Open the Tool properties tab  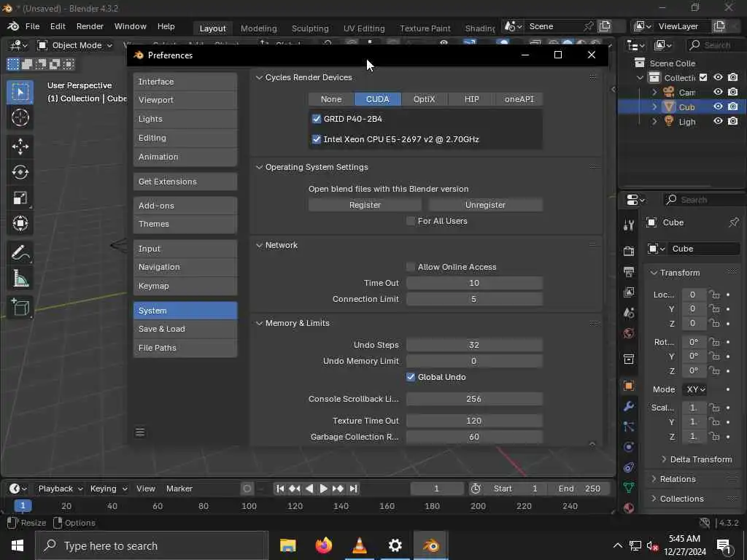pos(629,225)
